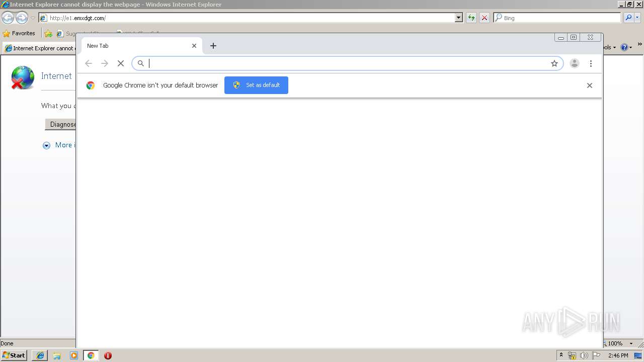Click the Show desktop button
644x362 pixels.
tap(638, 355)
